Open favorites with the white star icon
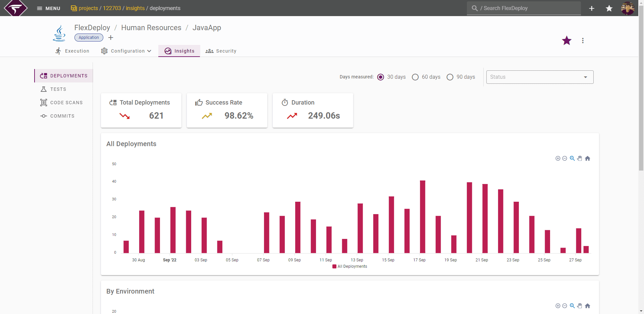This screenshot has width=644, height=314. (x=609, y=8)
